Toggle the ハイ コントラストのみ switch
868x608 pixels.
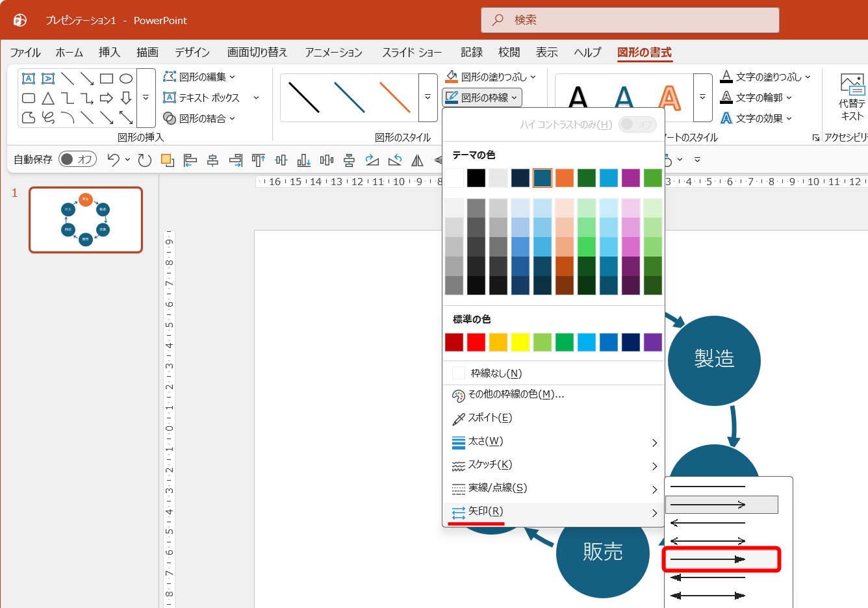pos(637,124)
